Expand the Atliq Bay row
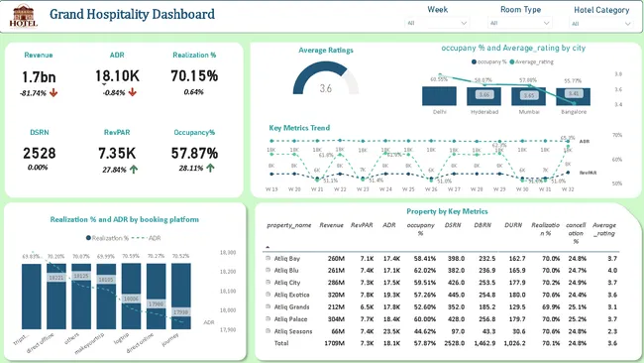 tap(268, 258)
